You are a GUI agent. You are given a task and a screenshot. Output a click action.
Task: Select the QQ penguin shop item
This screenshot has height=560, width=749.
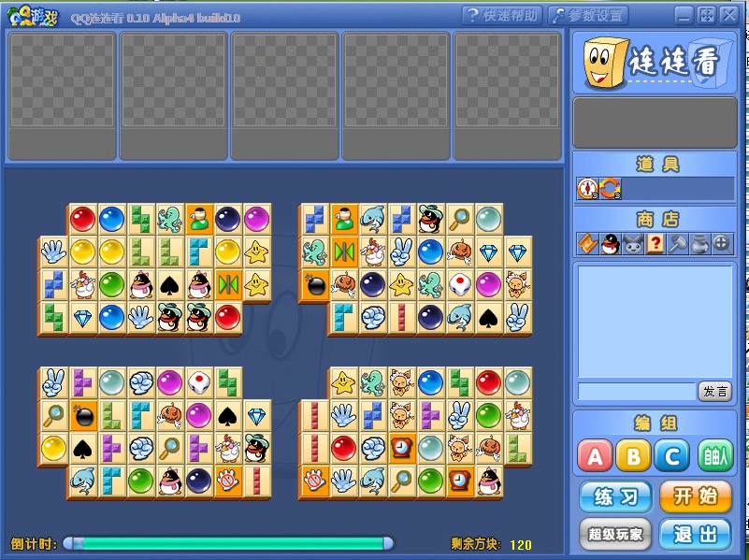point(610,244)
